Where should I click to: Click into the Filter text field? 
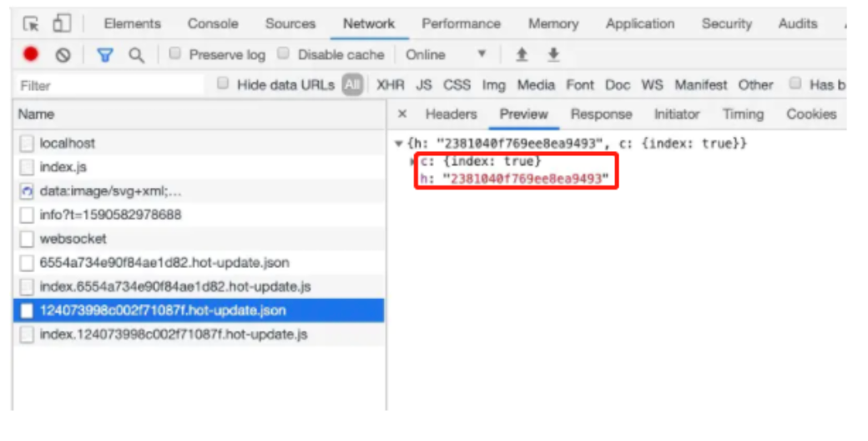click(x=111, y=85)
